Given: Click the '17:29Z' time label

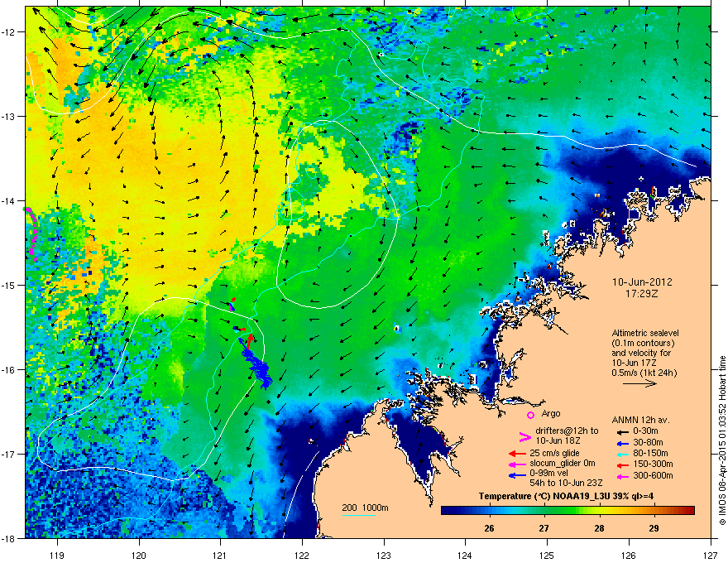Looking at the screenshot, I should coord(642,294).
